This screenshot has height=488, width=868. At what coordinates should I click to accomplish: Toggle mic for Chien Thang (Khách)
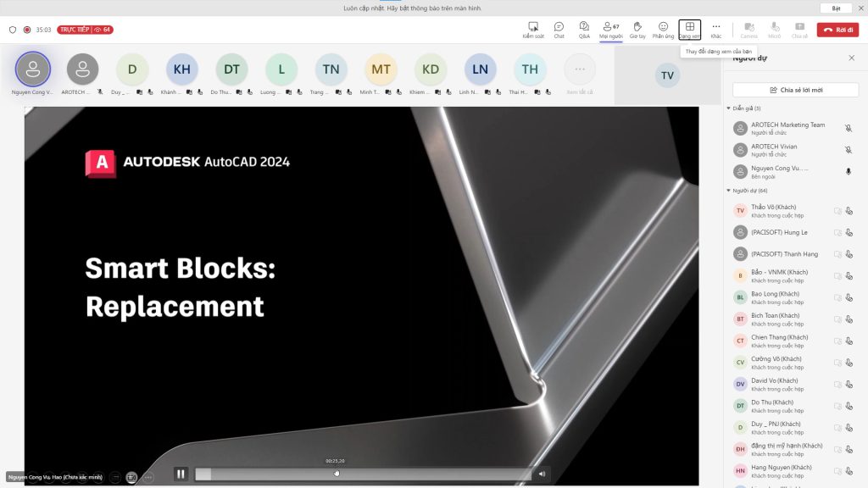pyautogui.click(x=849, y=341)
